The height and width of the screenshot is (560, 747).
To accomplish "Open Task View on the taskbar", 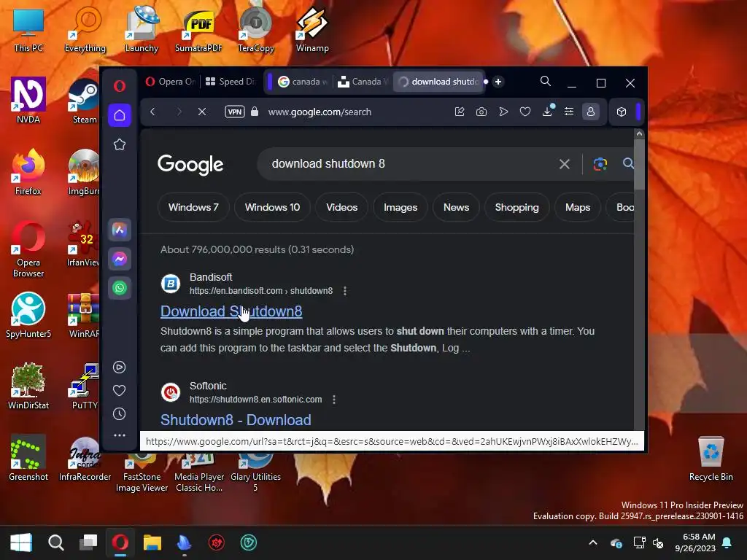I will (88, 542).
